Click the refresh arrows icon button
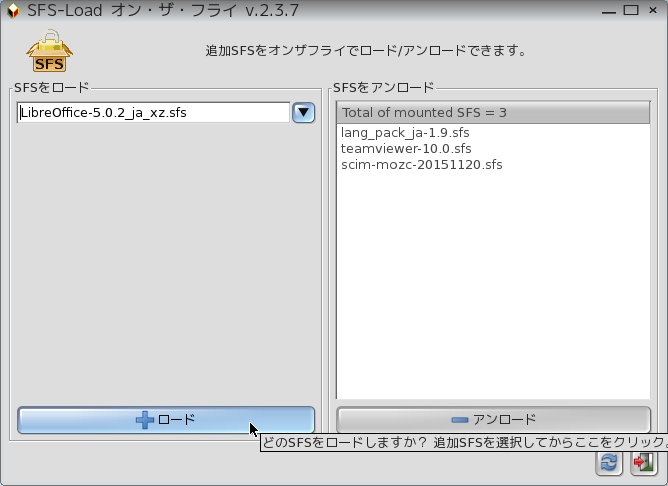This screenshot has width=668, height=486. 609,462
